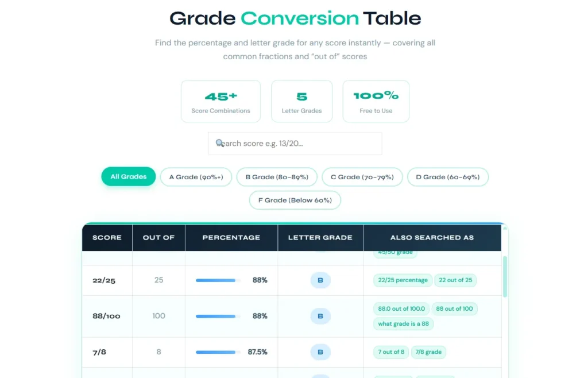Click the search score input field

295,143
